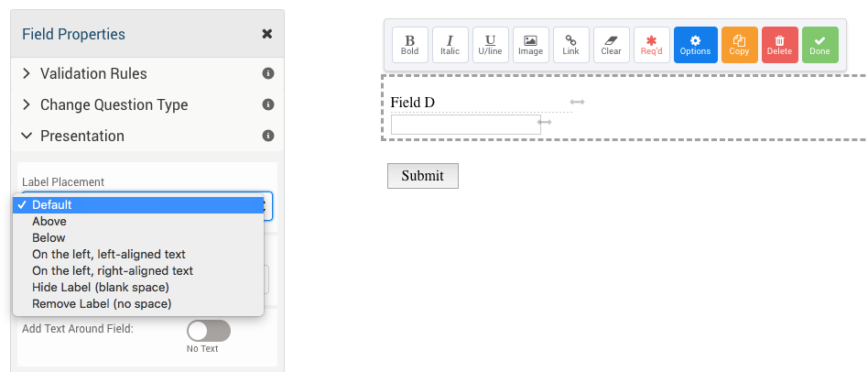Viewport: 868px width, 372px height.
Task: Add a hyperlink with the Link button
Action: pos(570,45)
